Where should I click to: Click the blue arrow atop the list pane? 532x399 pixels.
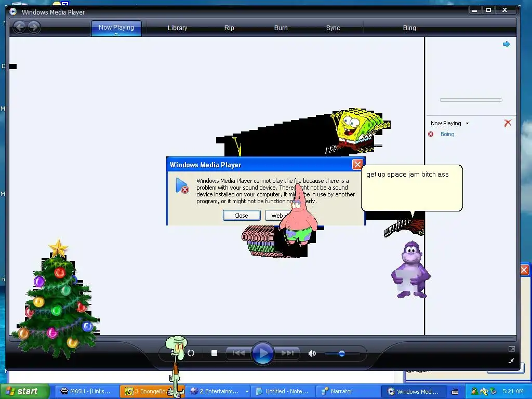[x=506, y=44]
